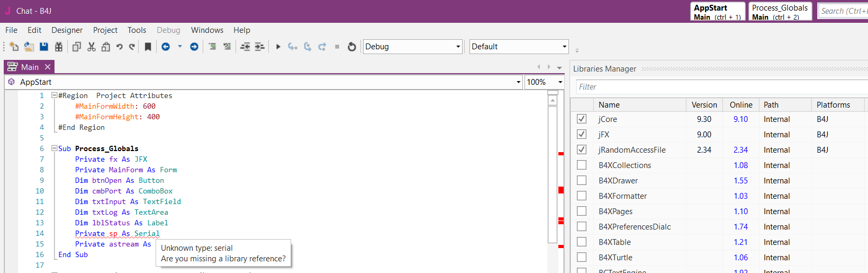
Task: Open the Project menu
Action: click(105, 30)
